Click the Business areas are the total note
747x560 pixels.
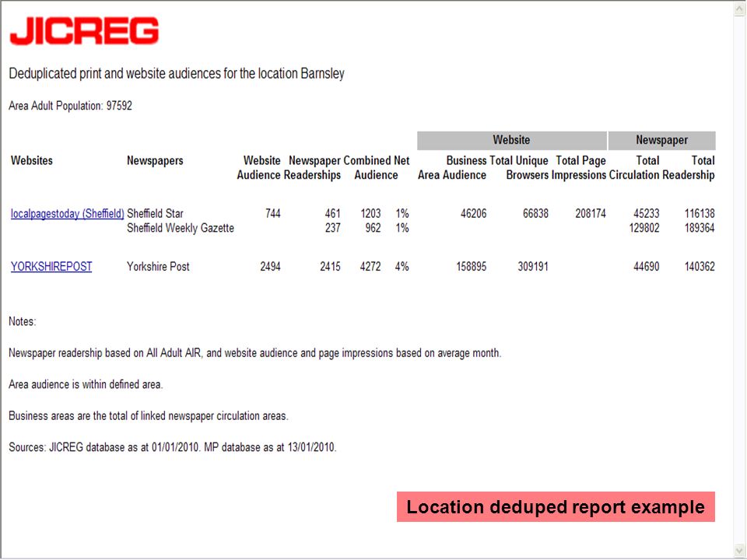click(x=149, y=416)
